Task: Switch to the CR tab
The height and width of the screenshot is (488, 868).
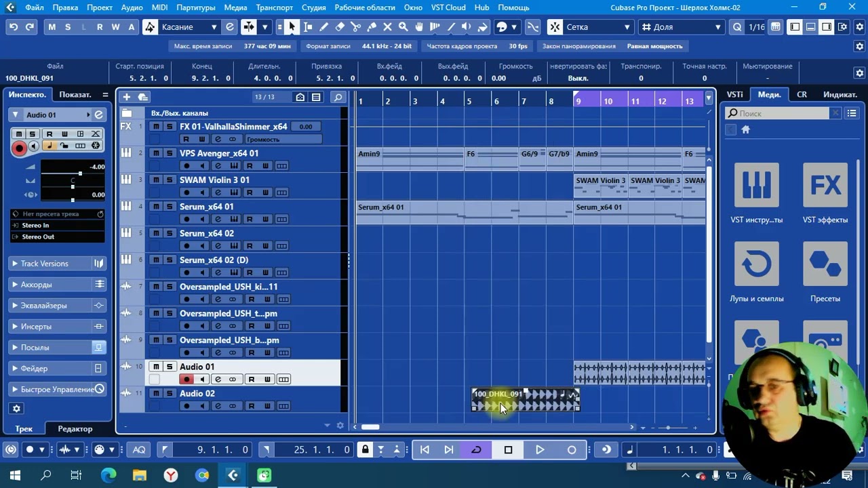Action: point(802,95)
